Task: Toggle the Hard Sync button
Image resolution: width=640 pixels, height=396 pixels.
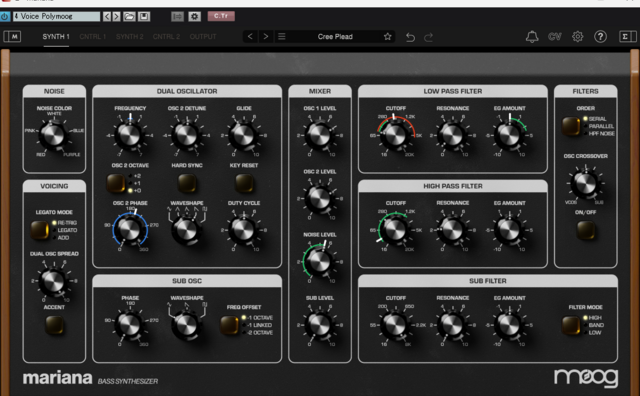Action: (187, 182)
